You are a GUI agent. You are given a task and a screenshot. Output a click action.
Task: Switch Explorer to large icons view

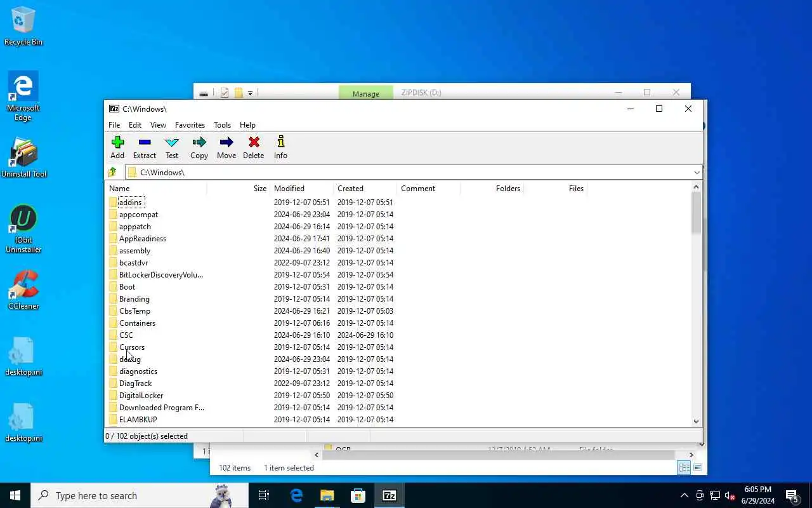[x=698, y=467]
